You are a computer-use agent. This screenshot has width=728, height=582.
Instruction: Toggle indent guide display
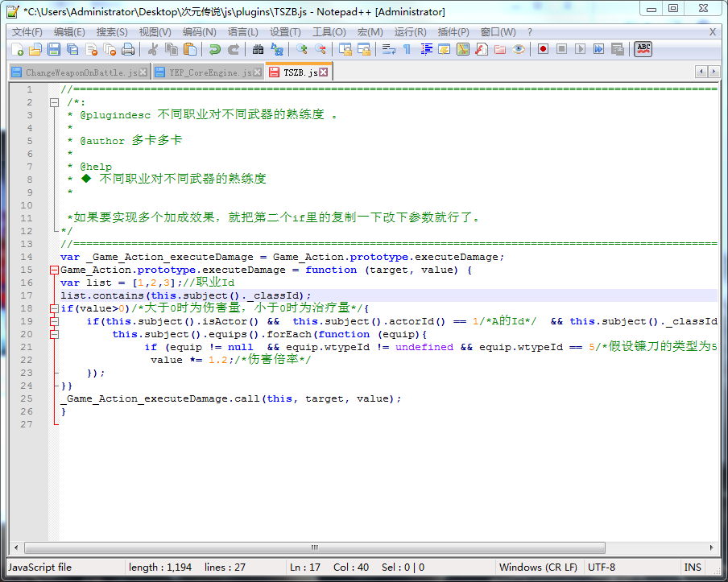pos(426,49)
